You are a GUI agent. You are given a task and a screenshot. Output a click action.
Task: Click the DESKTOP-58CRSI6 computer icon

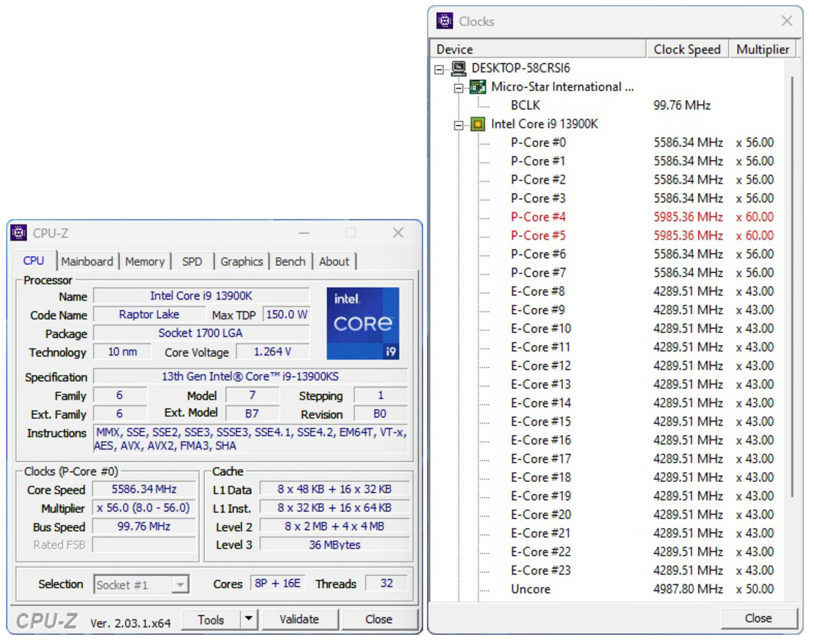pos(458,68)
